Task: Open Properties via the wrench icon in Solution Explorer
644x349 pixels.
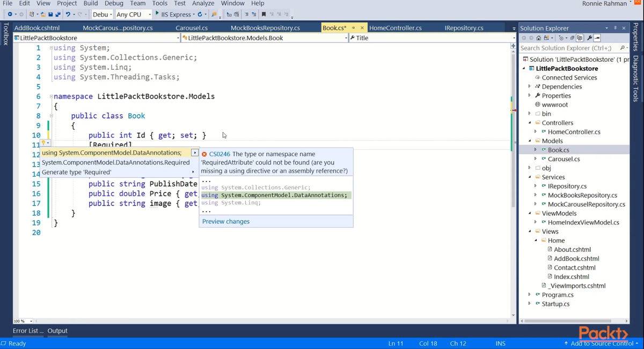Action: tap(589, 38)
